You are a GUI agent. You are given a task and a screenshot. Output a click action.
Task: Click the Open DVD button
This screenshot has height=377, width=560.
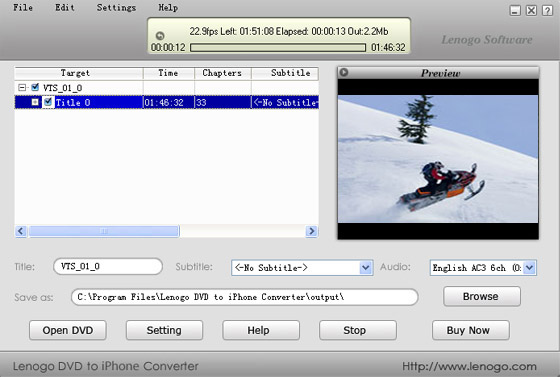68,330
